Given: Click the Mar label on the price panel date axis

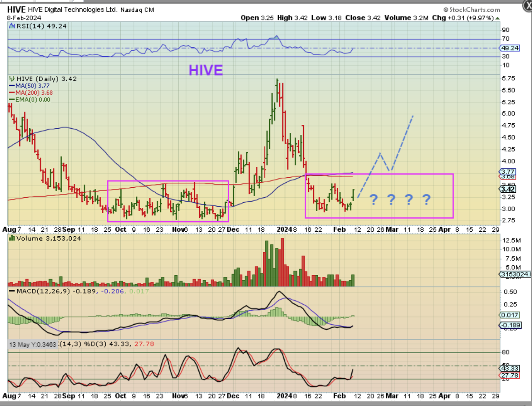Looking at the screenshot, I should coord(392,230).
